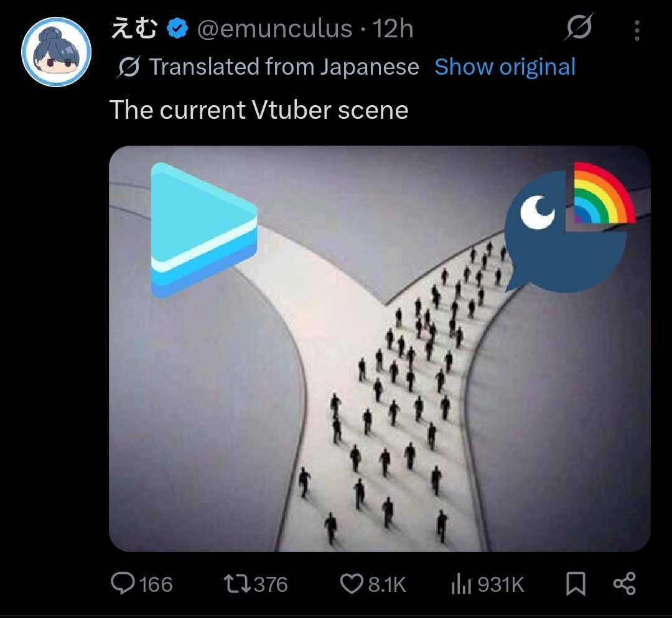Click 'Show original' link
Viewport: 672px width, 618px height.
point(505,67)
